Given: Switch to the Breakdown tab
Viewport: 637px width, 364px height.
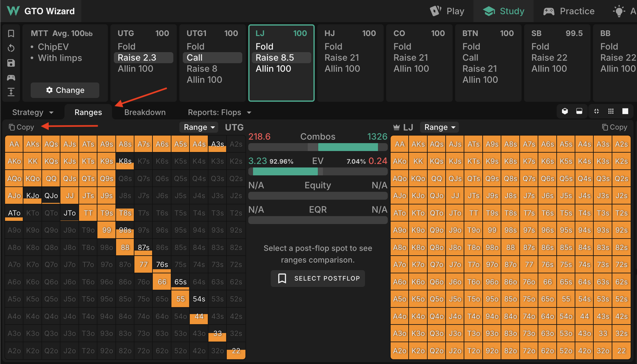Looking at the screenshot, I should tap(145, 112).
